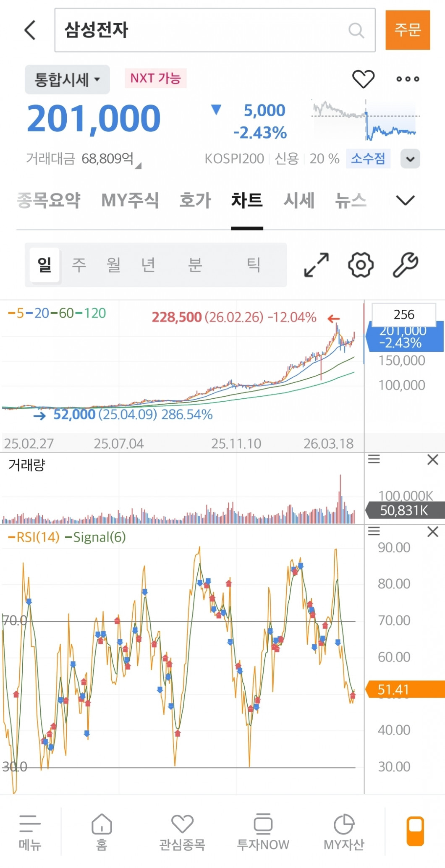Tap the 25.11.10 date axis label

pos(236,444)
